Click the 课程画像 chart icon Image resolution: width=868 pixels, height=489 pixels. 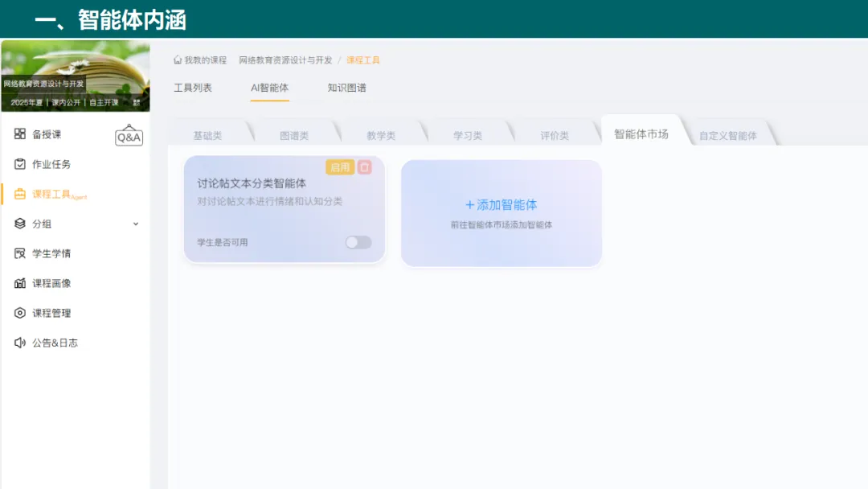point(20,283)
